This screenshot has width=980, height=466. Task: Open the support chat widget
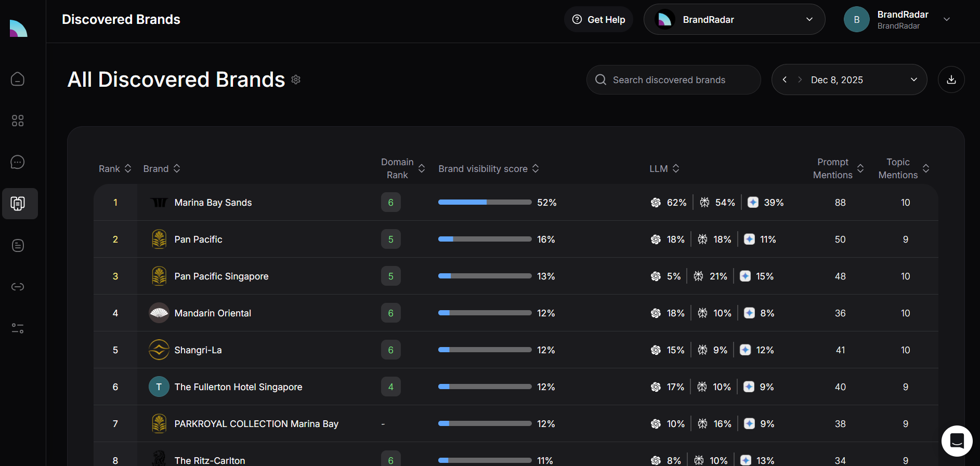click(957, 441)
